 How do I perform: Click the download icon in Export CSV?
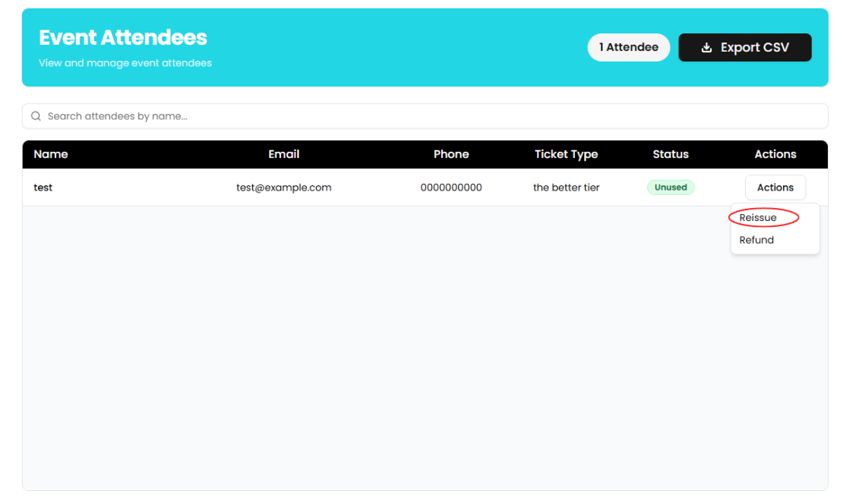(706, 47)
